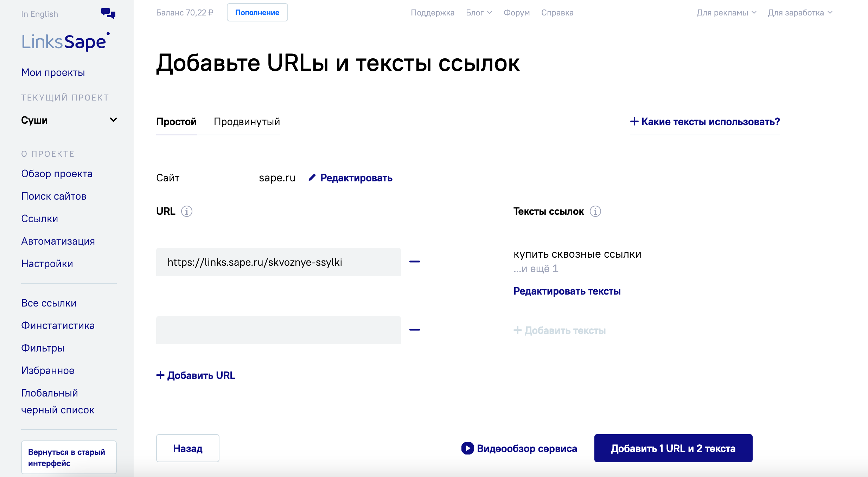Open Финстатистика in the sidebar
The width and height of the screenshot is (868, 477).
pyautogui.click(x=58, y=325)
